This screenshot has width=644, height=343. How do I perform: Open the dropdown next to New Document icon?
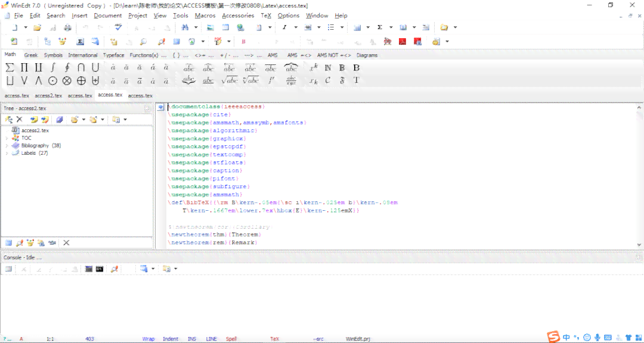tap(26, 27)
